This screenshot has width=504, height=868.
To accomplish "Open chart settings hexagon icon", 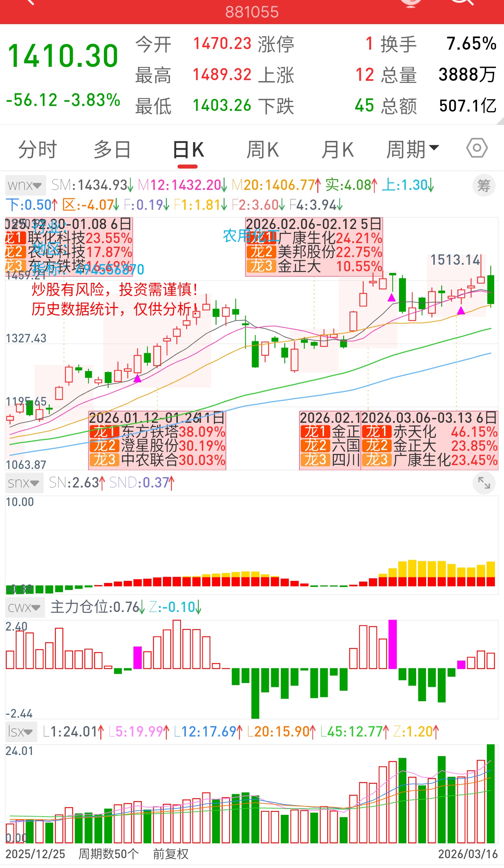I will click(477, 148).
